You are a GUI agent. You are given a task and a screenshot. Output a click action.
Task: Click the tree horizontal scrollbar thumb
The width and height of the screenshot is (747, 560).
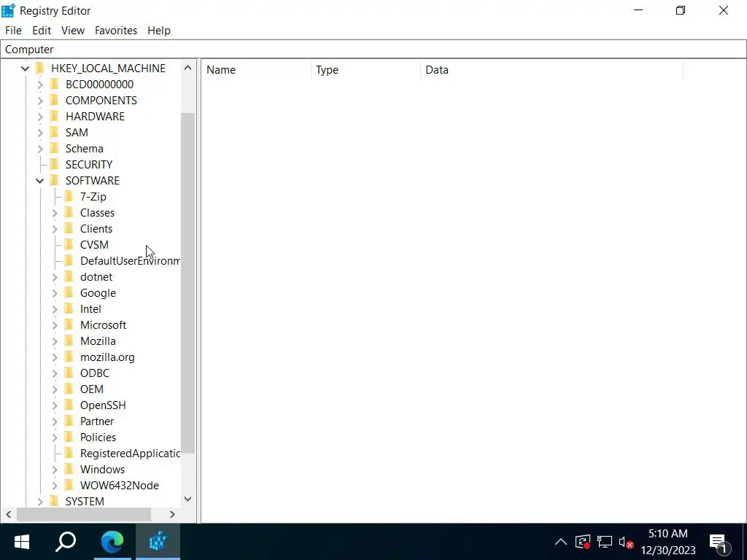click(x=84, y=514)
